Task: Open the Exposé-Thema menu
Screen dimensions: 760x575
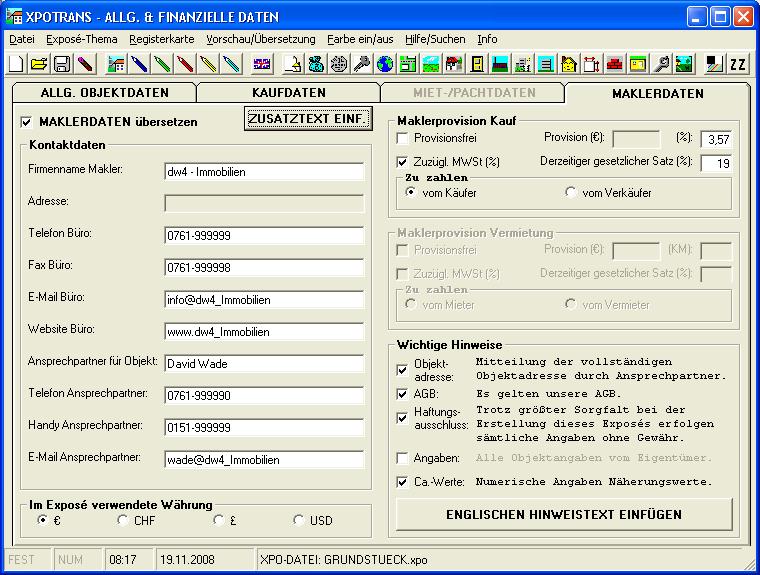Action: [81, 39]
